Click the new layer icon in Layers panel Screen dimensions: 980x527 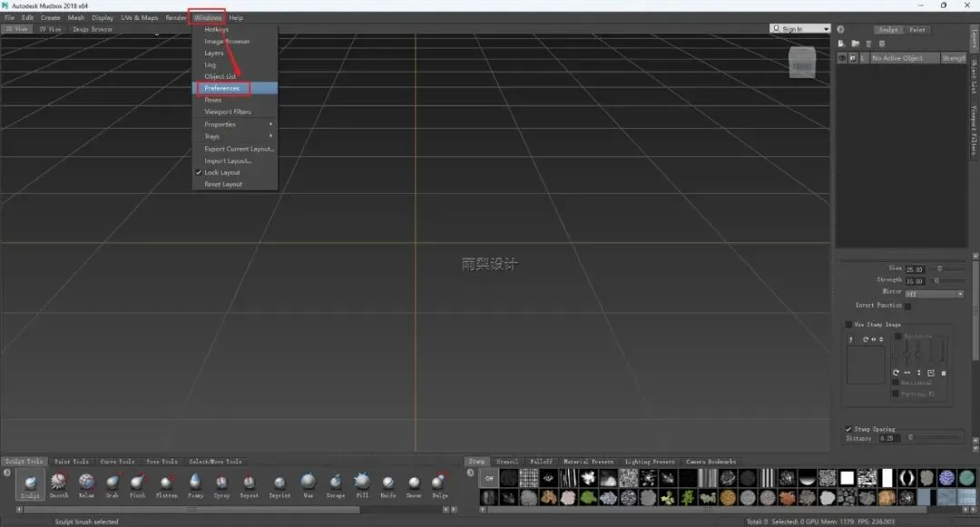(x=841, y=44)
